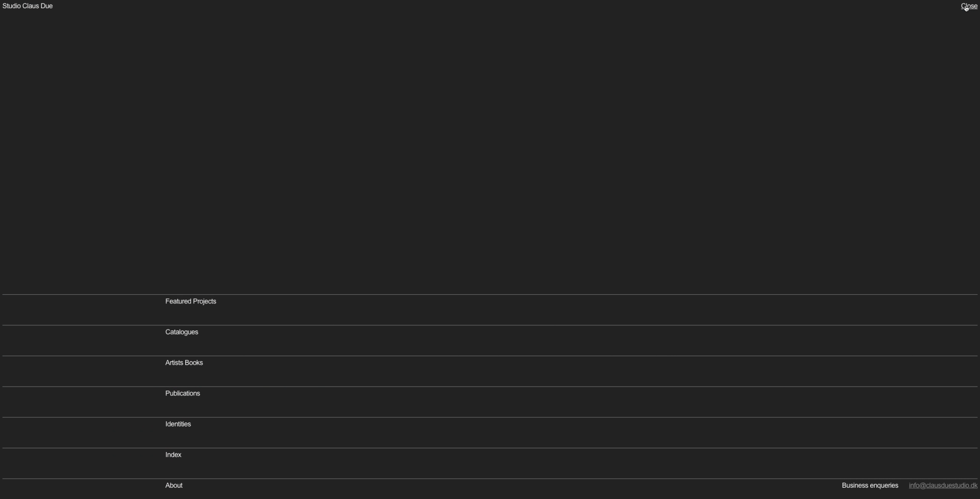Pick Identities in the navigation list

pyautogui.click(x=178, y=424)
